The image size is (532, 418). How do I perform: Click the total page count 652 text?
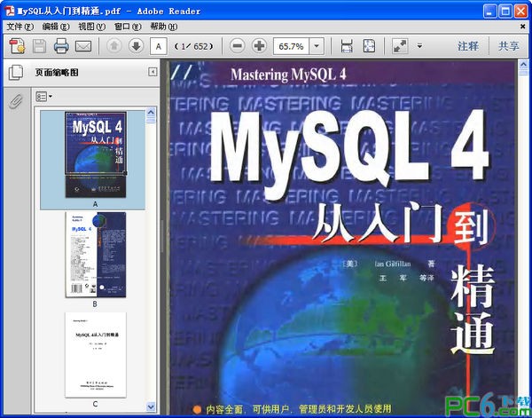201,46
